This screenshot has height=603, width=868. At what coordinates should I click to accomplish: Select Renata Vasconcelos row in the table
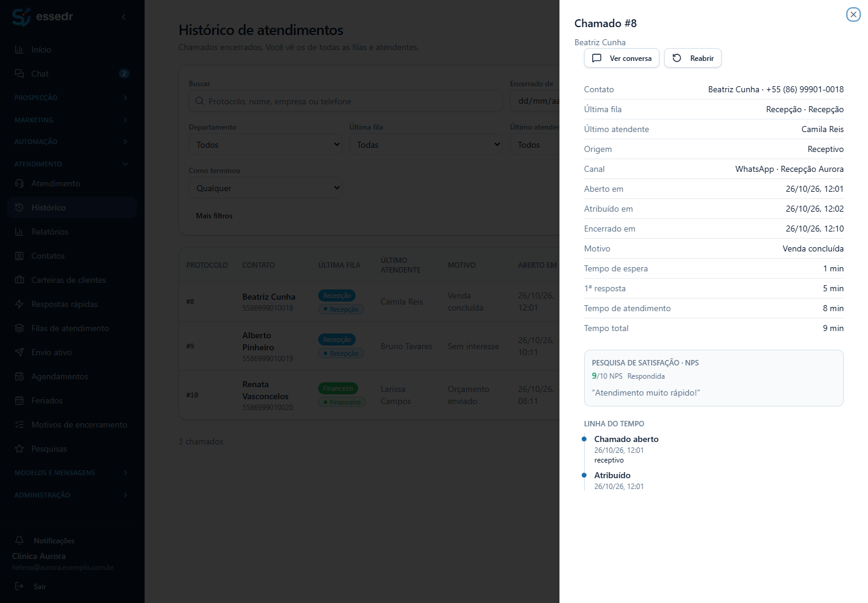pos(369,395)
